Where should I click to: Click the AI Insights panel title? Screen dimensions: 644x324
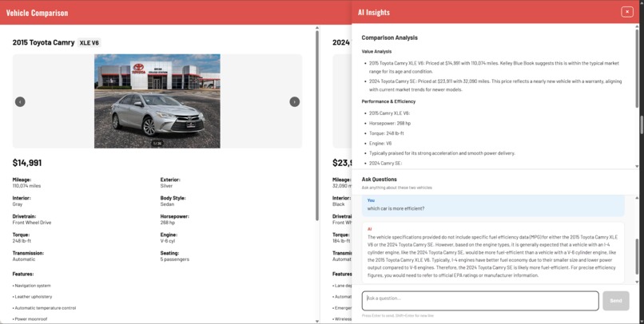[x=374, y=12]
